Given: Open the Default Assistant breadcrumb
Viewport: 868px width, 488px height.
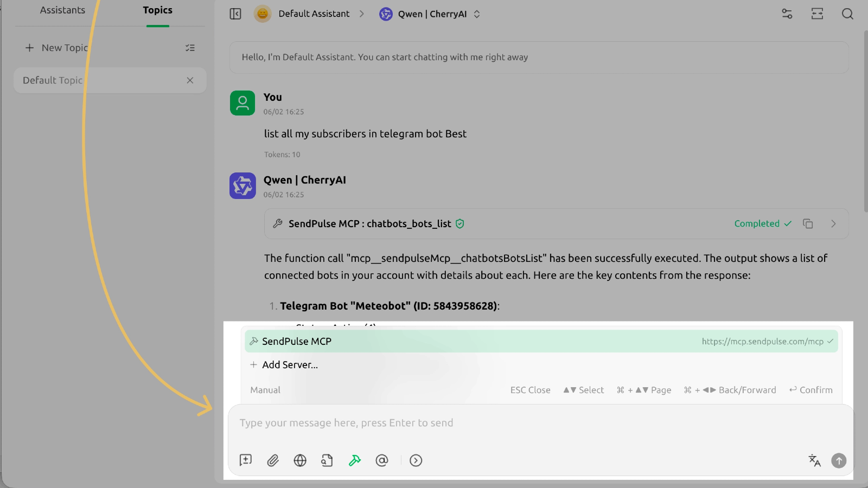Looking at the screenshot, I should (x=314, y=14).
